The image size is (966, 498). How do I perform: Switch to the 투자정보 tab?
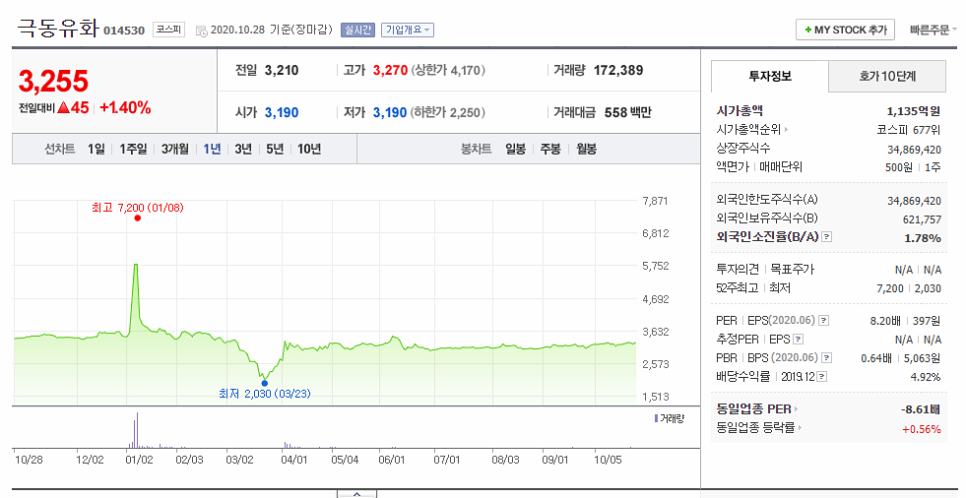[769, 76]
